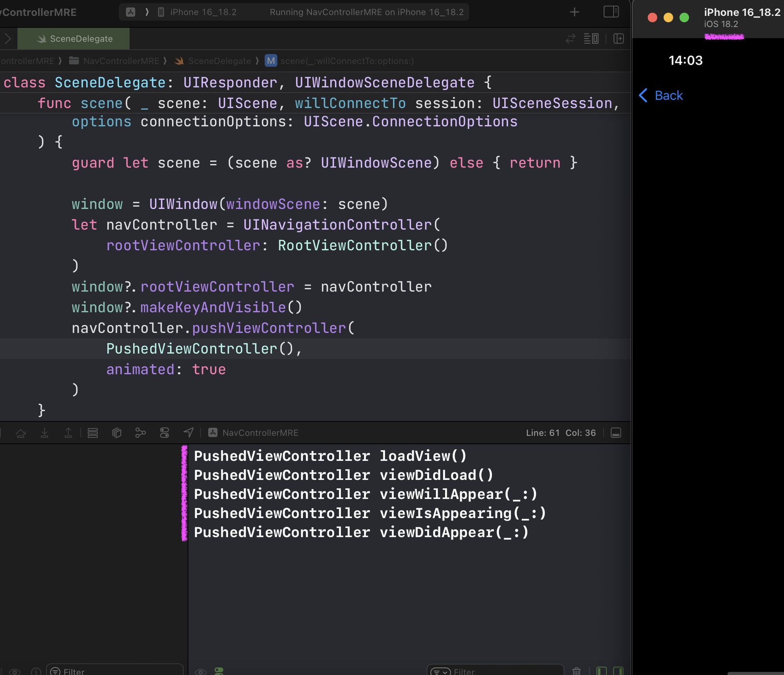Click the go forward chevron next to tab
This screenshot has width=784, height=675.
(7, 39)
